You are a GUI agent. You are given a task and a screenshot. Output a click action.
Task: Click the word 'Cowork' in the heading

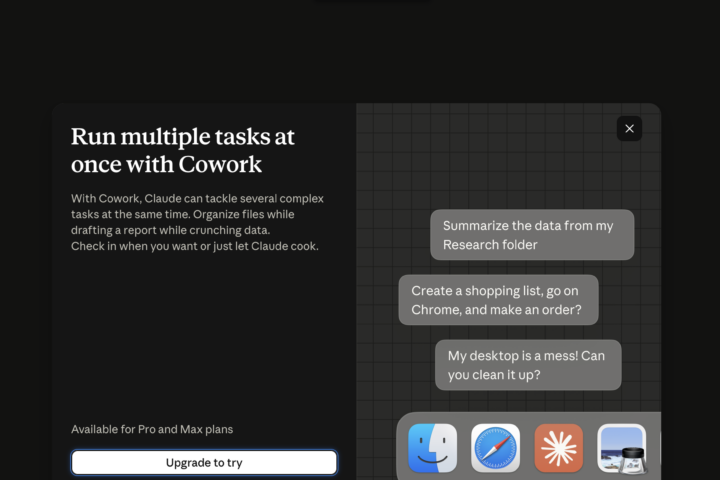click(x=220, y=164)
